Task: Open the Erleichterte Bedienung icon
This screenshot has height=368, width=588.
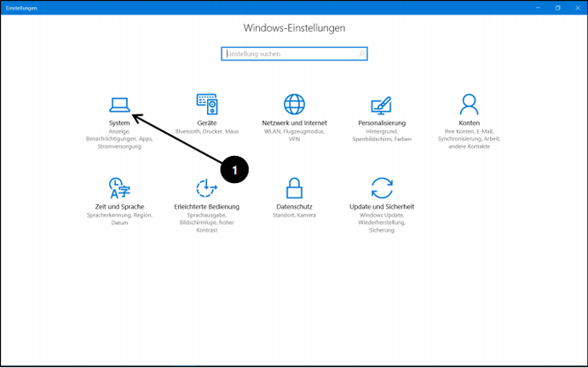Action: pyautogui.click(x=206, y=187)
